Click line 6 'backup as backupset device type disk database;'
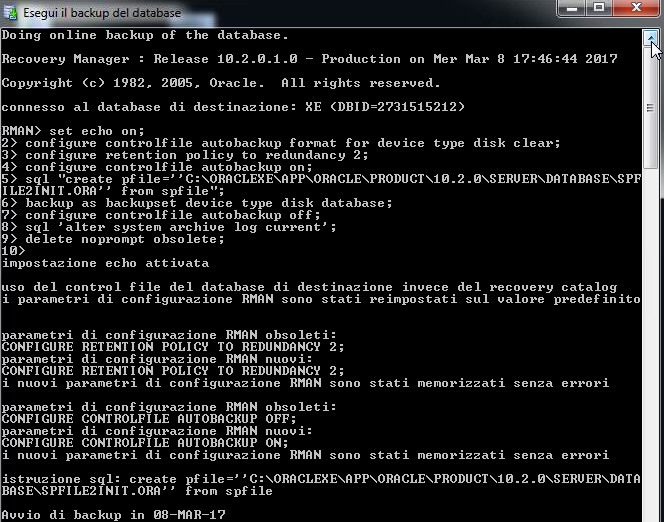The image size is (664, 522). [x=197, y=203]
